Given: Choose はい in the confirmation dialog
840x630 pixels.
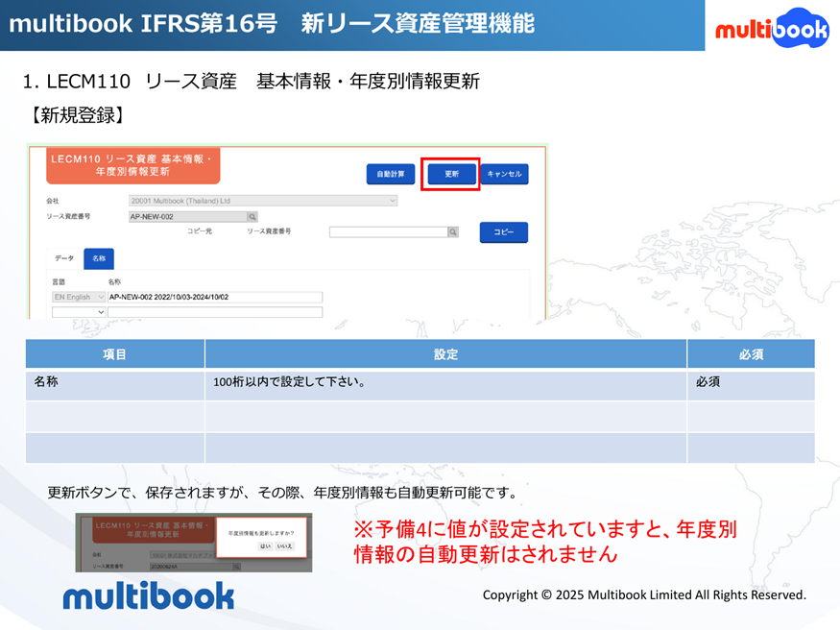Looking at the screenshot, I should pyautogui.click(x=265, y=545).
